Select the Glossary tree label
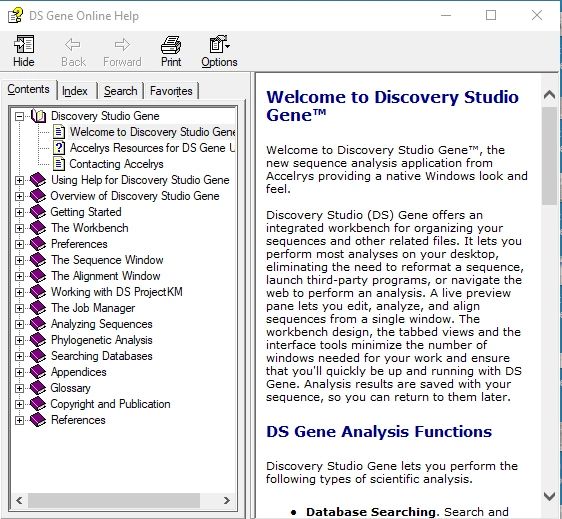562x519 pixels. pyautogui.click(x=71, y=388)
